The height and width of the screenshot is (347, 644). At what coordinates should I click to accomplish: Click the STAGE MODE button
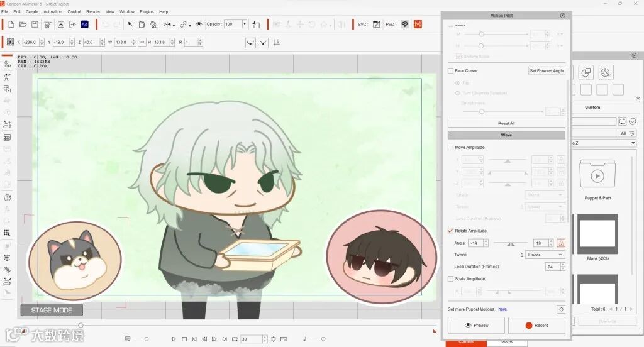click(52, 310)
